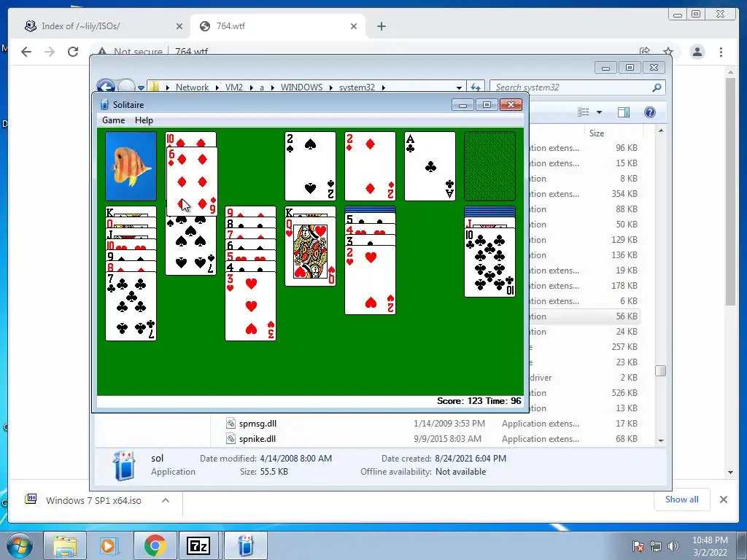Open the Explorer recent locations dropdown
Image resolution: width=747 pixels, height=560 pixels.
click(x=141, y=87)
